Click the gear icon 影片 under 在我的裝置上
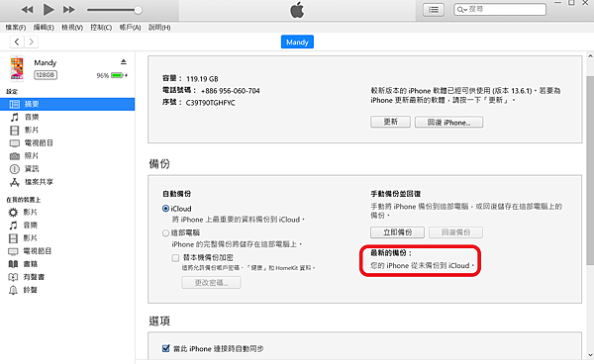 click(x=13, y=213)
